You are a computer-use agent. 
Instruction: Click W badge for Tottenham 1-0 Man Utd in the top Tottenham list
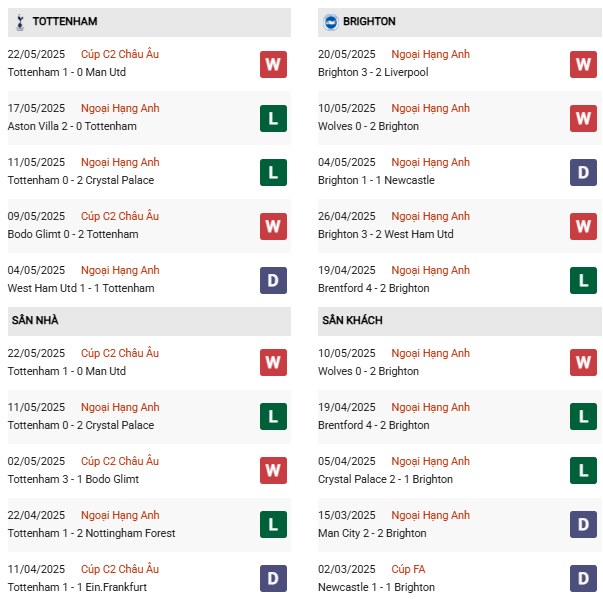[x=273, y=64]
